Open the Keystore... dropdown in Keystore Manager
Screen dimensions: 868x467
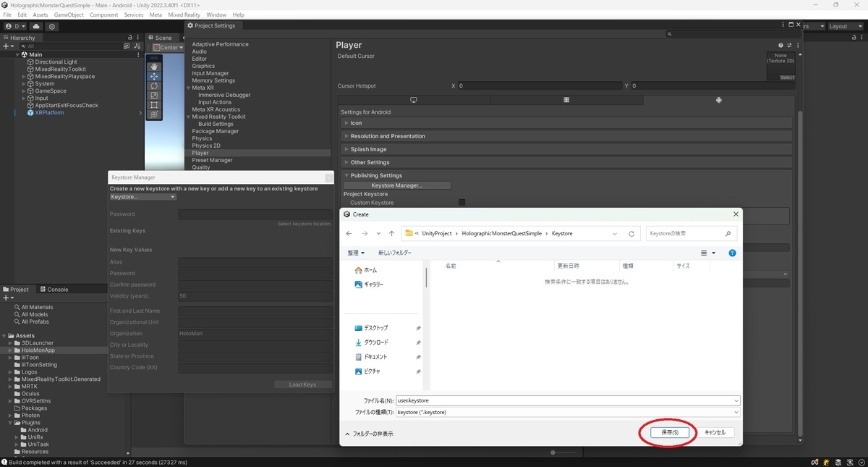point(142,197)
